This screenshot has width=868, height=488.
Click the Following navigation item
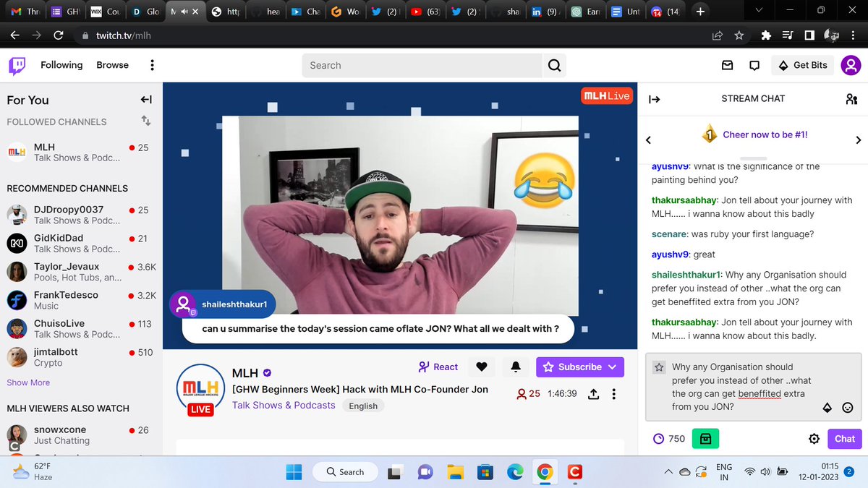pos(61,65)
